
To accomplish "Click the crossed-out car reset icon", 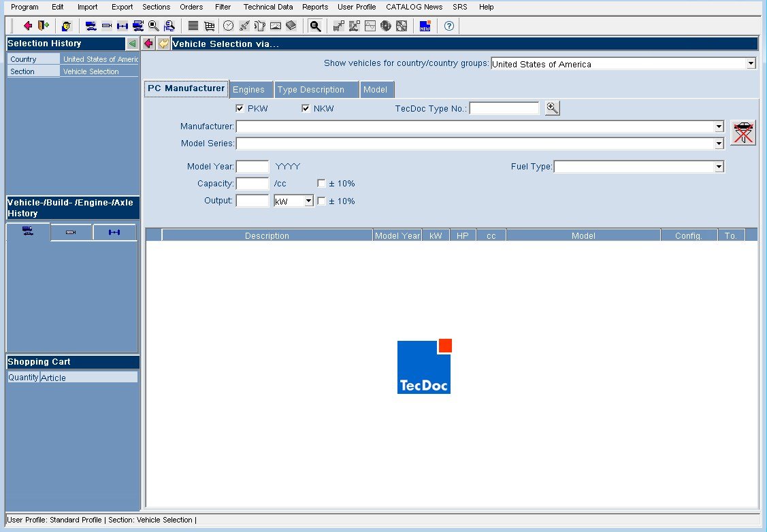I will (x=743, y=133).
